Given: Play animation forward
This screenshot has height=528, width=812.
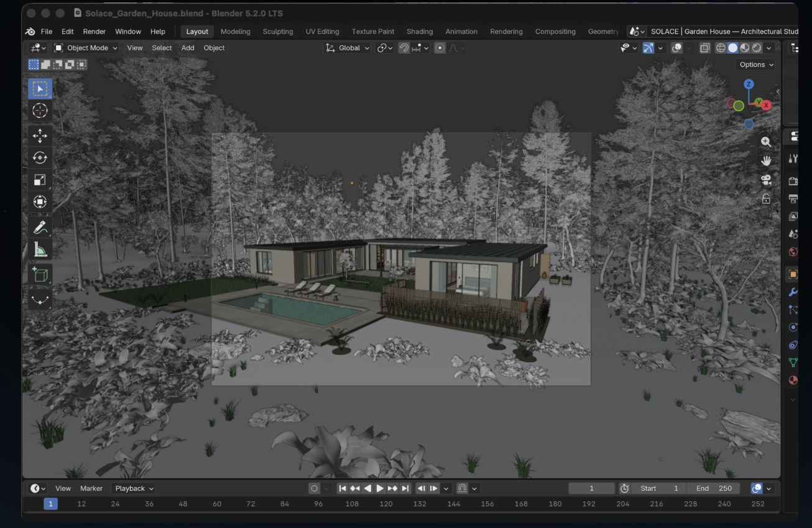Looking at the screenshot, I should coord(380,488).
